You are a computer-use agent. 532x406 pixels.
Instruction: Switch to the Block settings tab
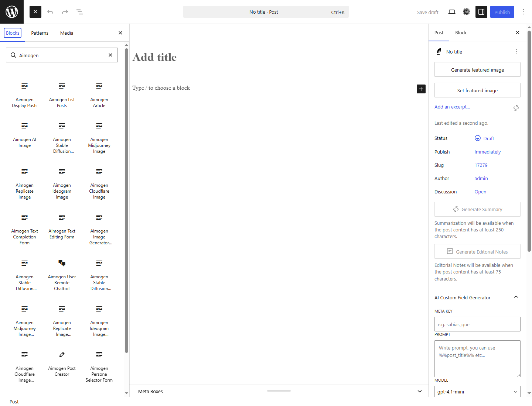click(x=461, y=32)
